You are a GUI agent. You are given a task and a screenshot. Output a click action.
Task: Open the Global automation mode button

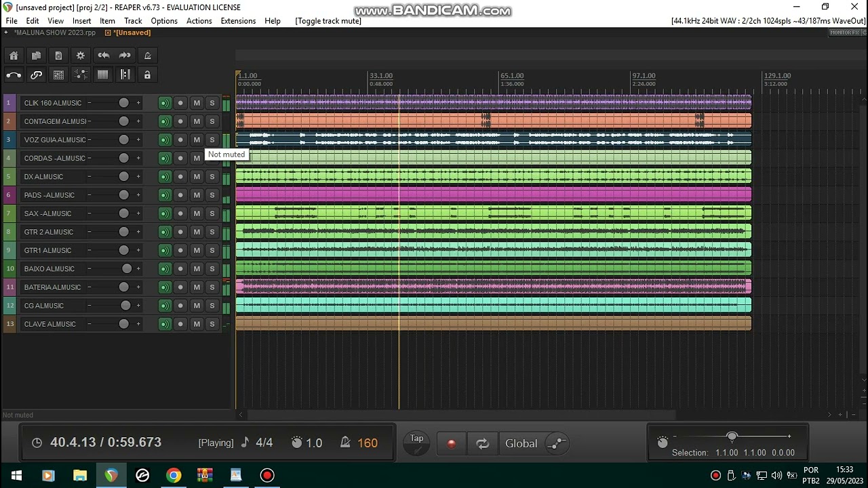point(521,443)
